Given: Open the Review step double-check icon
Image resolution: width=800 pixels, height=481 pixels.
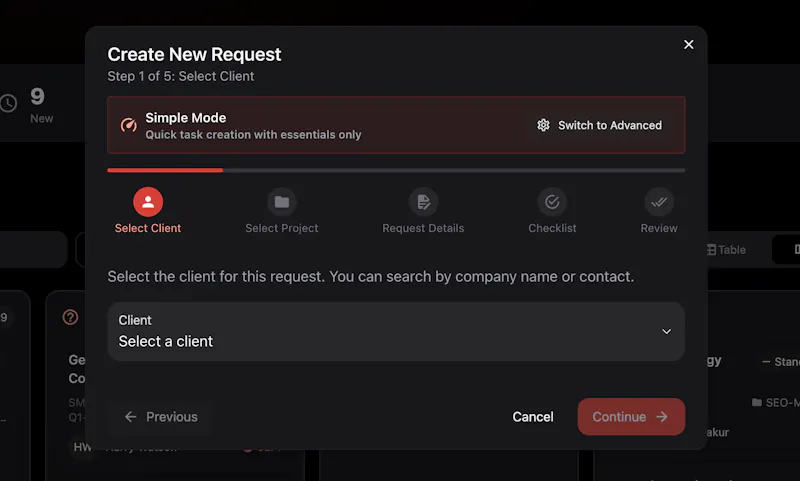Looking at the screenshot, I should tap(659, 202).
